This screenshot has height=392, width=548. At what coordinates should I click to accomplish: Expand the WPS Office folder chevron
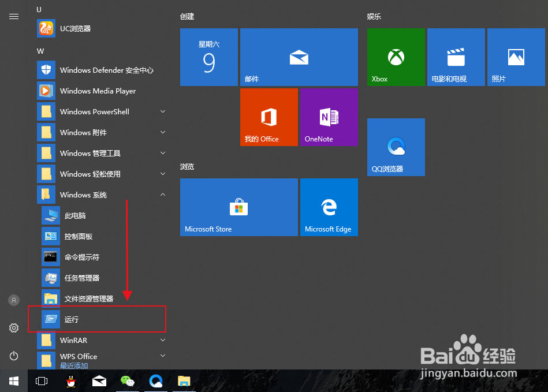(x=163, y=356)
